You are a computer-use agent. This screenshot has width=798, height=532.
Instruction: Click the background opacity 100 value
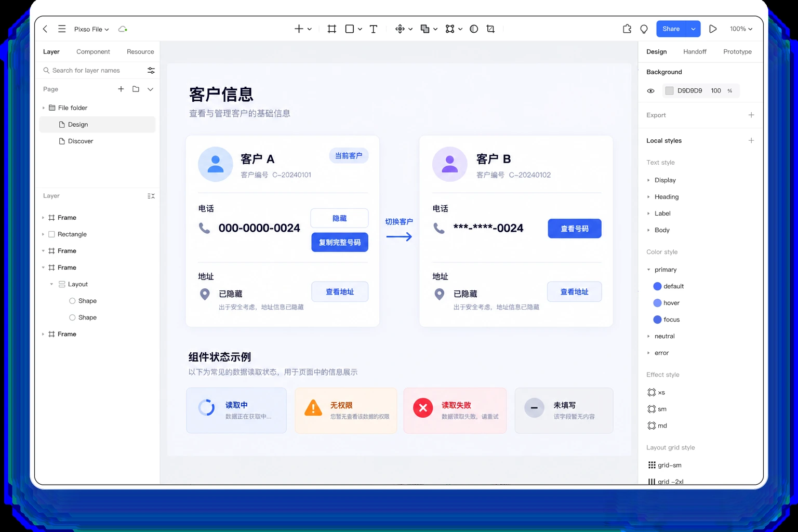716,91
